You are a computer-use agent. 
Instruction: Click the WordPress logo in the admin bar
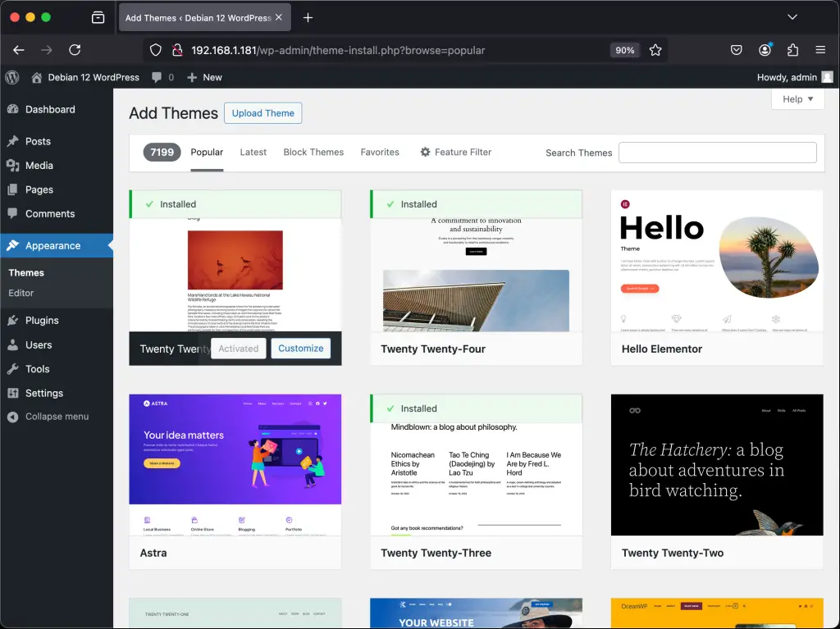point(11,77)
